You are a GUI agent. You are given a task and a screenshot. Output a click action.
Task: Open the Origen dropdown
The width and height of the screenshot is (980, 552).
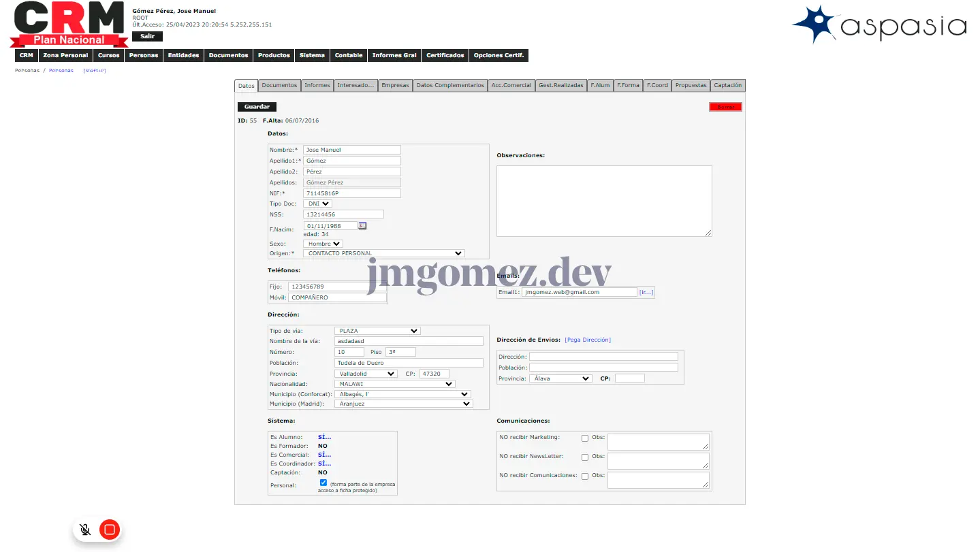coord(383,253)
